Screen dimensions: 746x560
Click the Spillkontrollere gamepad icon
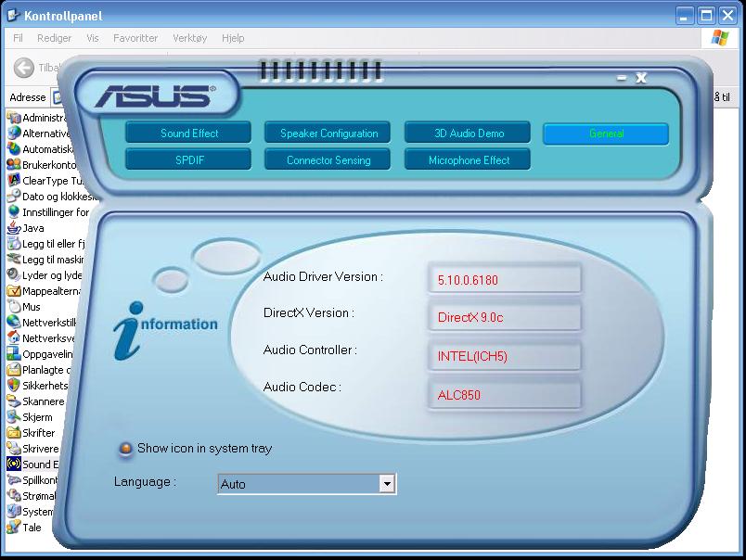click(14, 479)
